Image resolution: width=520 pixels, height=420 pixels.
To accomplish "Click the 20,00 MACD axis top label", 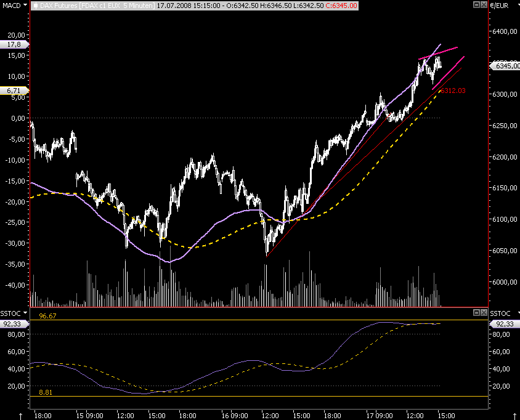I will (x=16, y=35).
